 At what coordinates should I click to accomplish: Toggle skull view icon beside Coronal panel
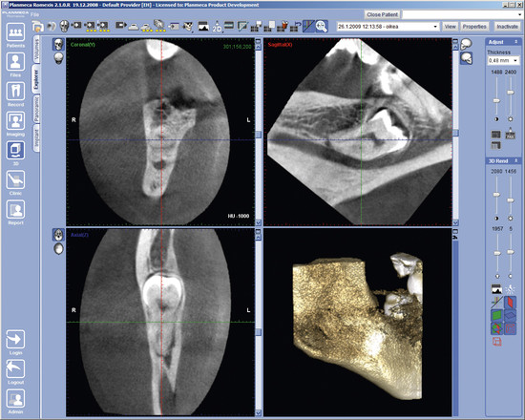58,44
